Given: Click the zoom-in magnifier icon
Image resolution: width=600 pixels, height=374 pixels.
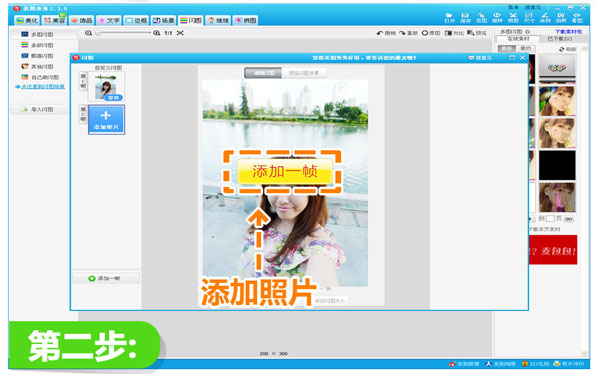Looking at the screenshot, I should (157, 33).
